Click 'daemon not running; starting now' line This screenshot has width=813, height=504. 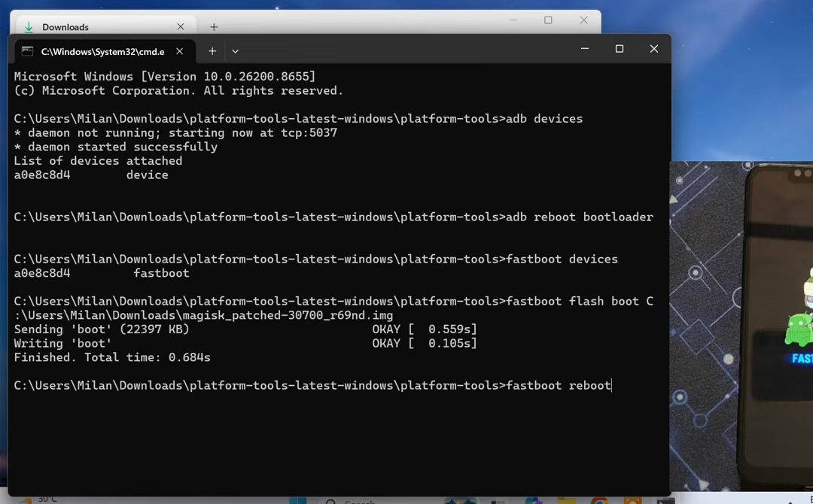coord(175,133)
